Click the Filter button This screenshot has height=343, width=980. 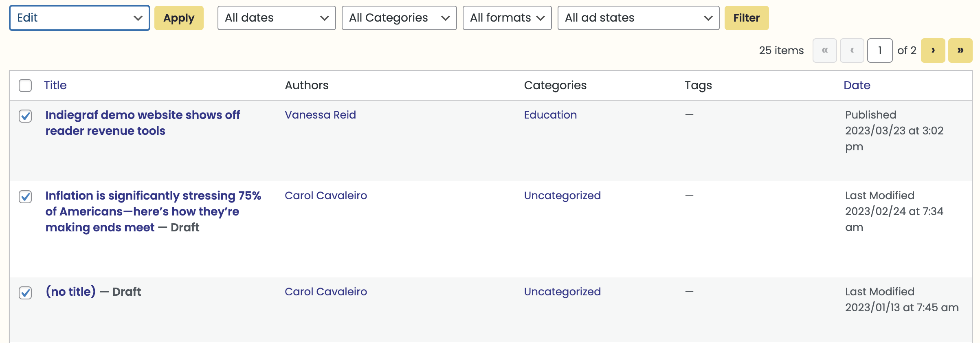coord(747,18)
